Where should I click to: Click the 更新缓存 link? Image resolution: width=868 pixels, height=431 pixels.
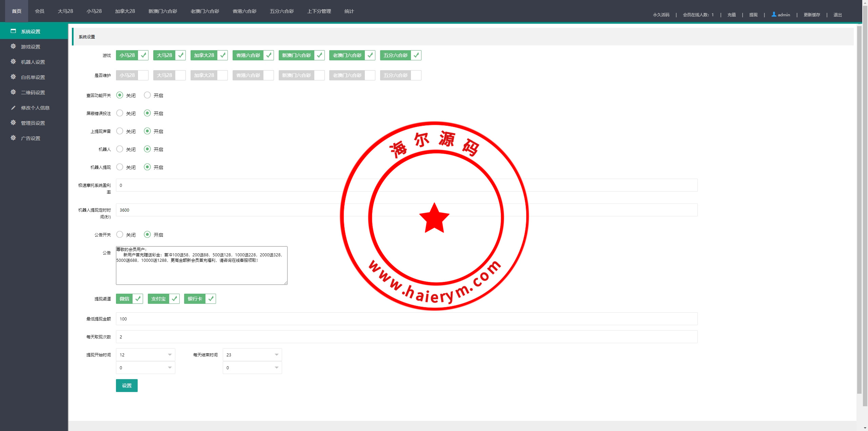click(811, 15)
